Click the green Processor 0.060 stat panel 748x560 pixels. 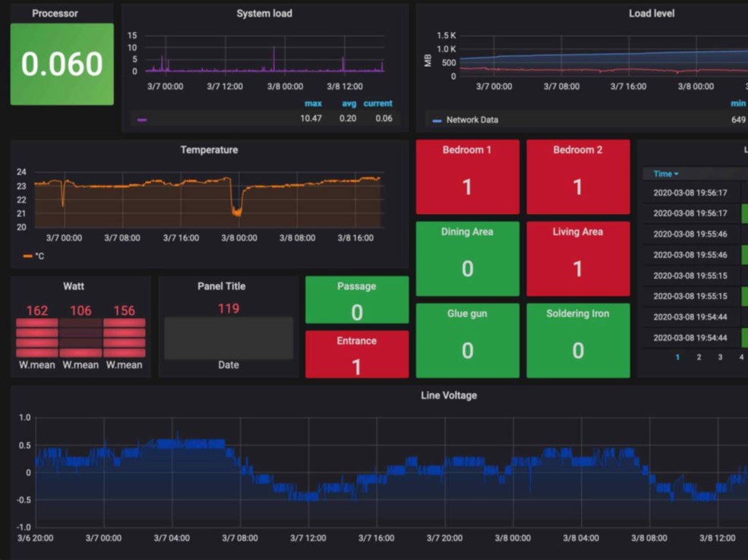click(x=62, y=64)
